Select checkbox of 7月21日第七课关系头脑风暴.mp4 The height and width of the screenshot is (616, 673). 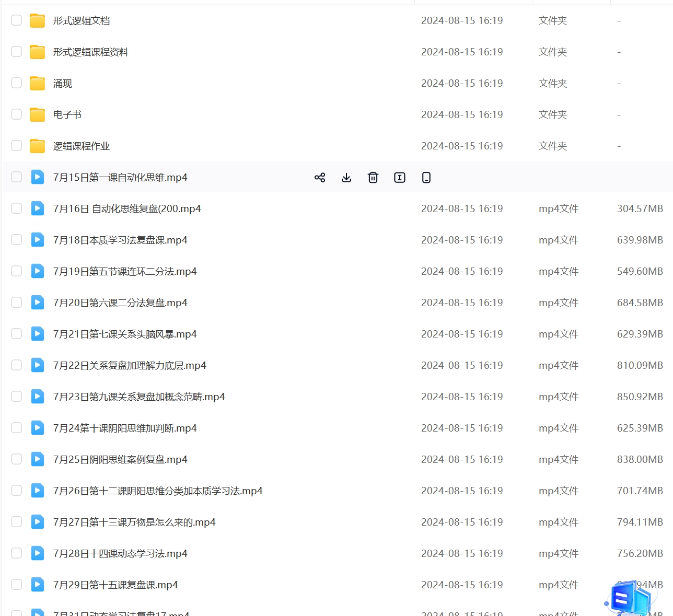coord(17,334)
